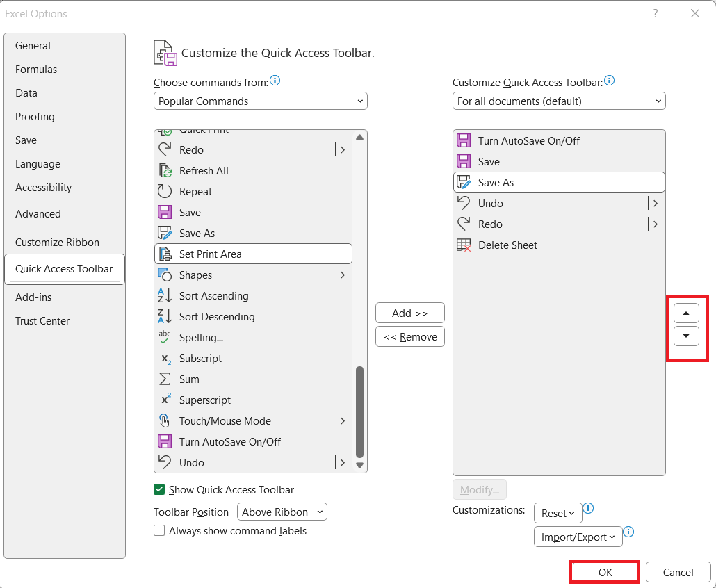Expand the Shapes submenu arrow
This screenshot has width=716, height=588.
pyautogui.click(x=343, y=275)
